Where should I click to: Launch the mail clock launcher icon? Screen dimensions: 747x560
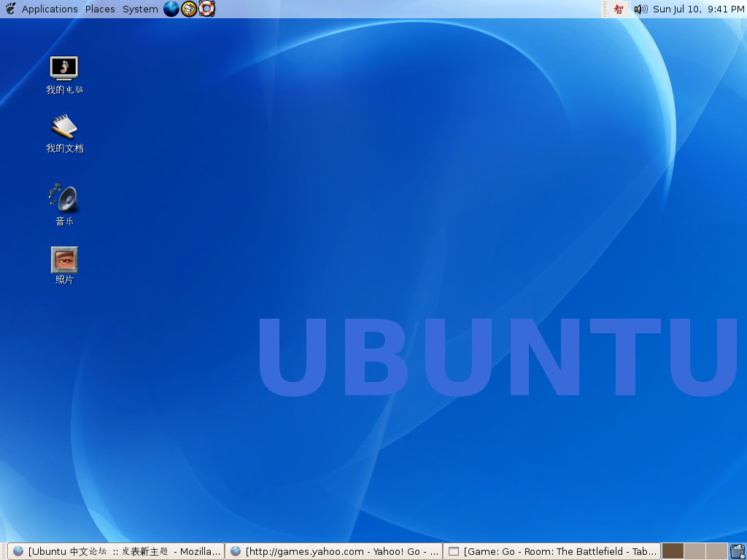tap(189, 9)
